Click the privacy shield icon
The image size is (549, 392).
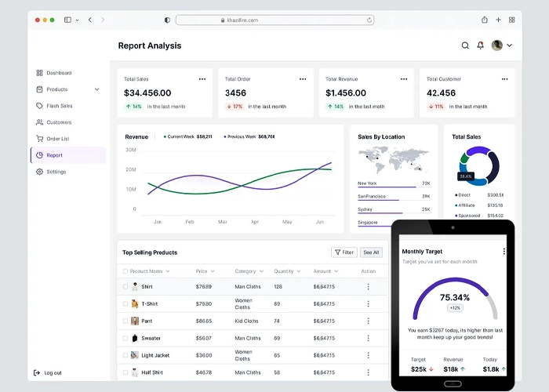coord(167,20)
